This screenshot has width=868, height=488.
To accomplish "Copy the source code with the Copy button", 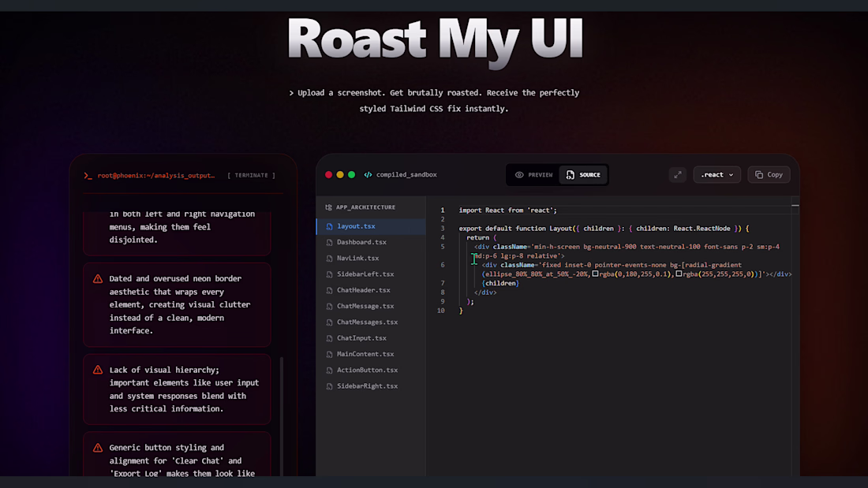I will click(x=769, y=175).
